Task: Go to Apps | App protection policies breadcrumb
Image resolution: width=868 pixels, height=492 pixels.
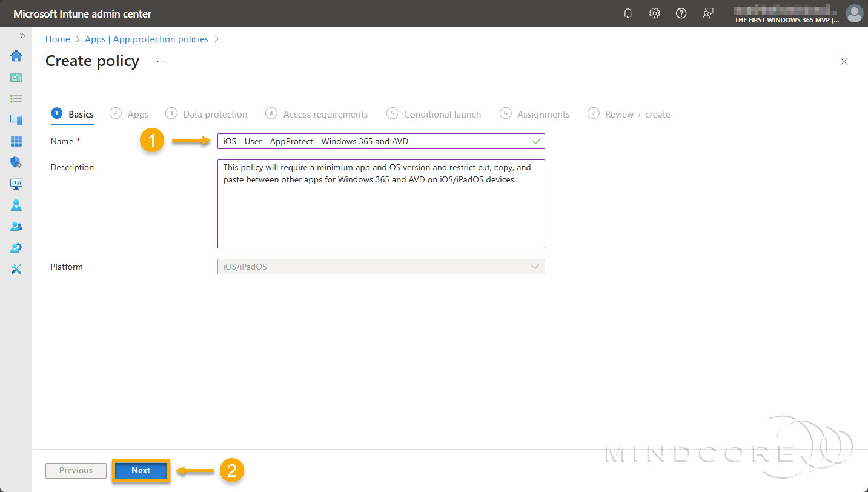Action: [x=147, y=39]
